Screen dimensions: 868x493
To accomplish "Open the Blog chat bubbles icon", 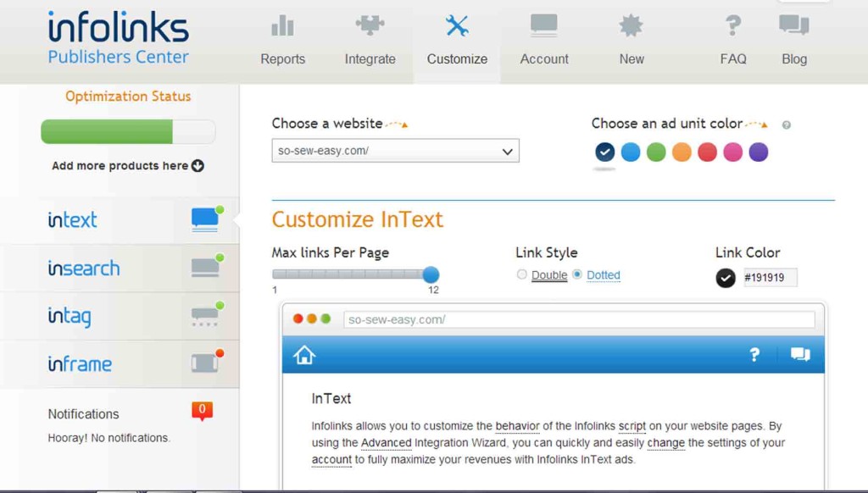I will coord(793,25).
